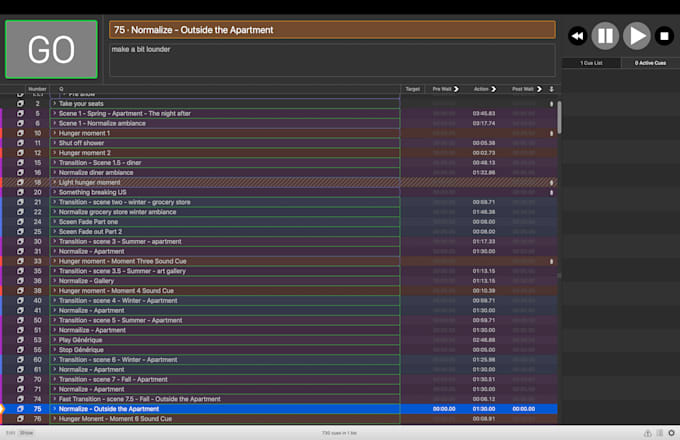Edit the notes field 'make a bit lounder'
The image size is (680, 440).
(x=332, y=60)
